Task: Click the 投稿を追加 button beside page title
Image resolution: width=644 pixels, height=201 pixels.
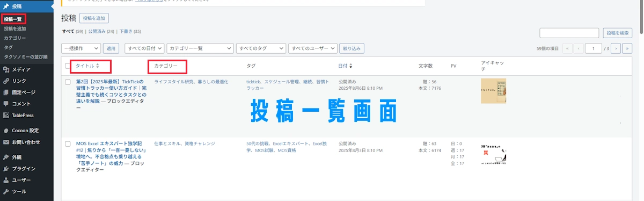Action: click(94, 19)
